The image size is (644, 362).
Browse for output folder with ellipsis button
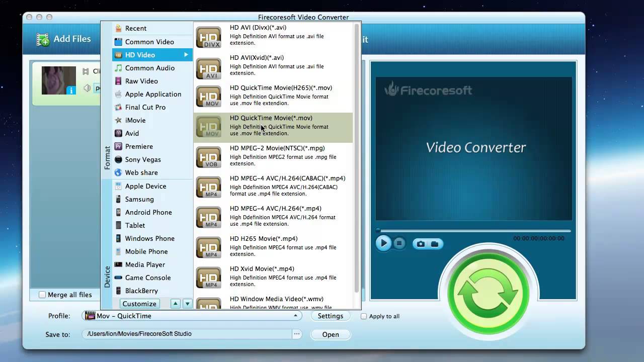pos(297,334)
